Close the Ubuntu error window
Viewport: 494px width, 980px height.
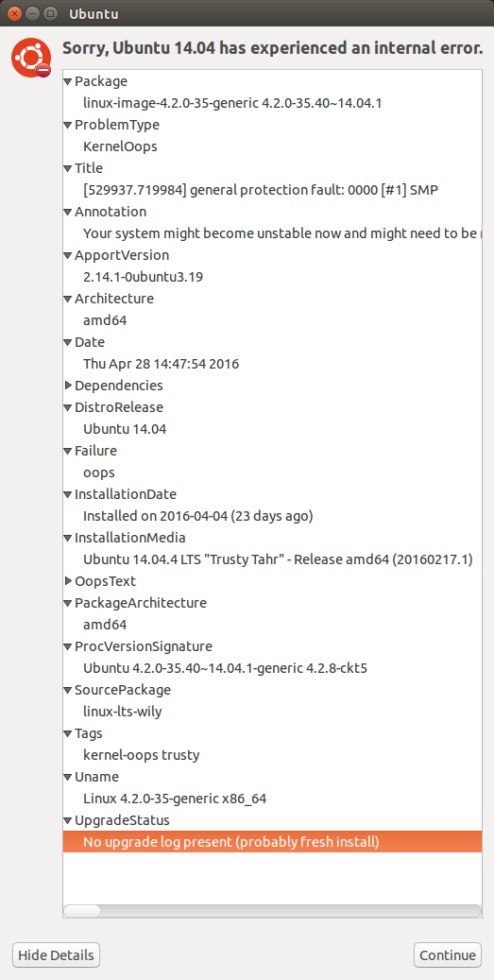[14, 13]
